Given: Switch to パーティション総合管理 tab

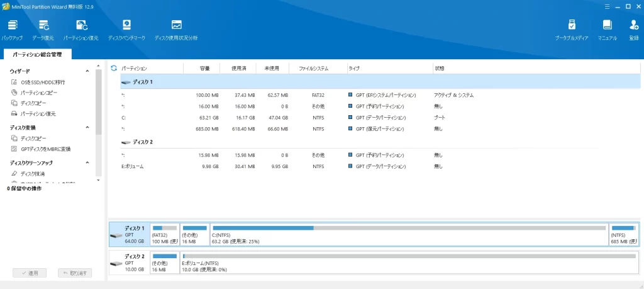Looking at the screenshot, I should 37,55.
